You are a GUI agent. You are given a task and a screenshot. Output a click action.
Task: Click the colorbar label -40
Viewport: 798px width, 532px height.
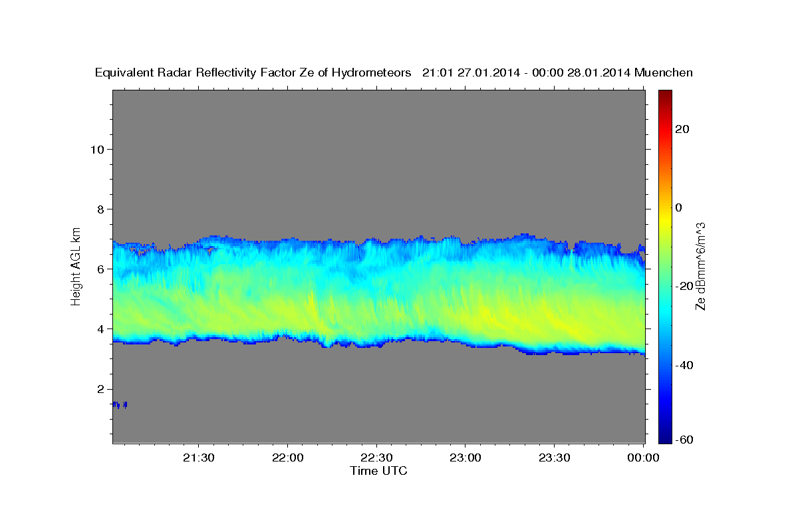(x=684, y=365)
